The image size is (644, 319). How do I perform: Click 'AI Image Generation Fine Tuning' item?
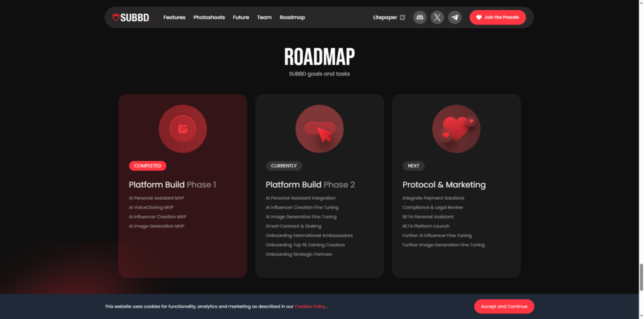(301, 217)
